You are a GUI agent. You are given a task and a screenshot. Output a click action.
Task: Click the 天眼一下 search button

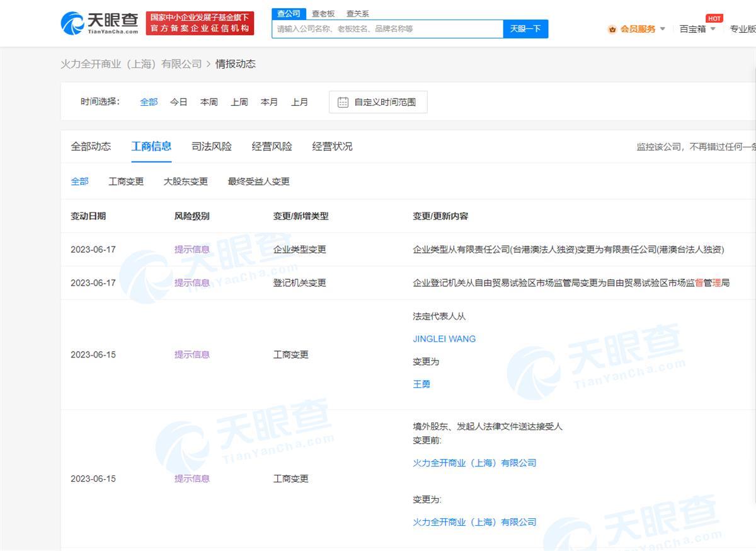[x=525, y=28]
